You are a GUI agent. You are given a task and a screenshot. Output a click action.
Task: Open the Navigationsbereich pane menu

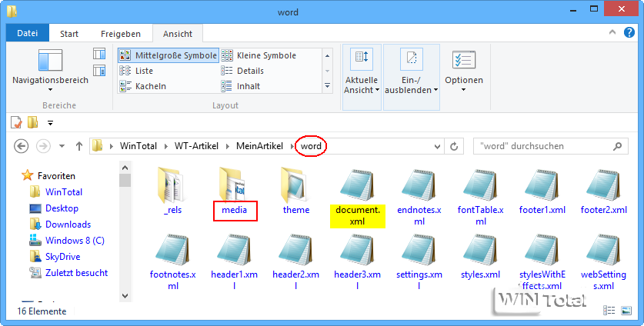coord(50,71)
